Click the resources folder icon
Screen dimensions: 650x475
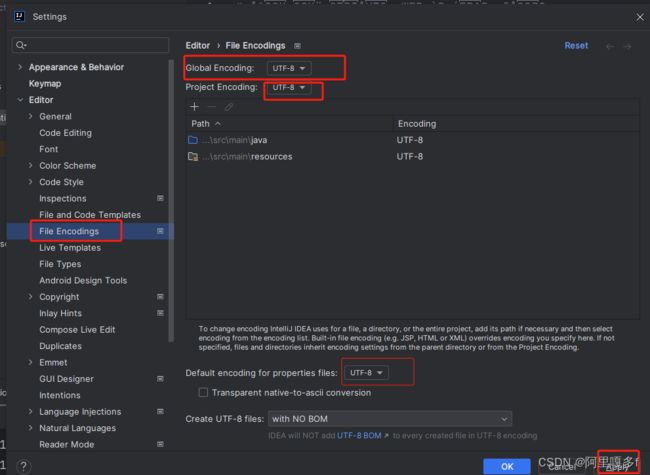point(193,157)
